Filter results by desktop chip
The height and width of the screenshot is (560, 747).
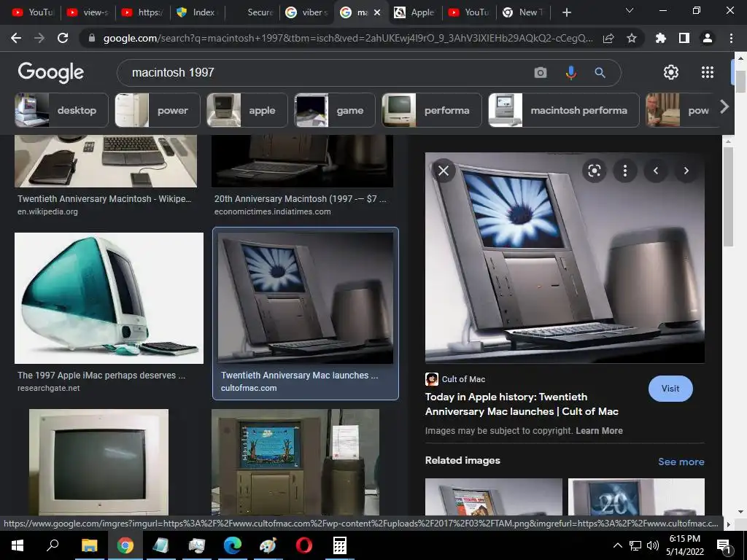pos(61,110)
